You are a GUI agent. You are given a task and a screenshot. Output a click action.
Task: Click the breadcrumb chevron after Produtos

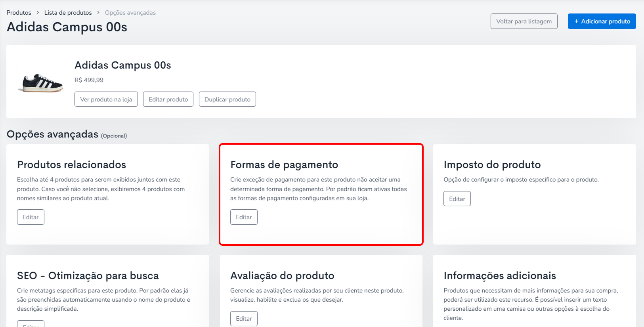[x=38, y=13]
